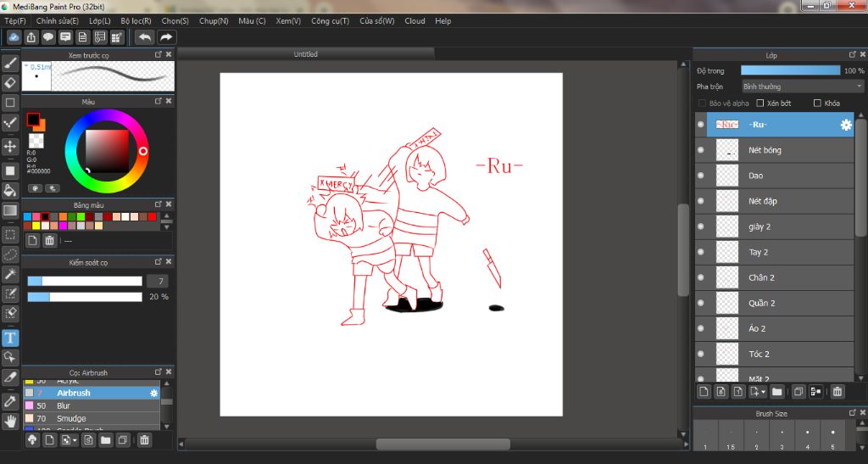
Task: Select the Gradient tool
Action: [x=10, y=210]
